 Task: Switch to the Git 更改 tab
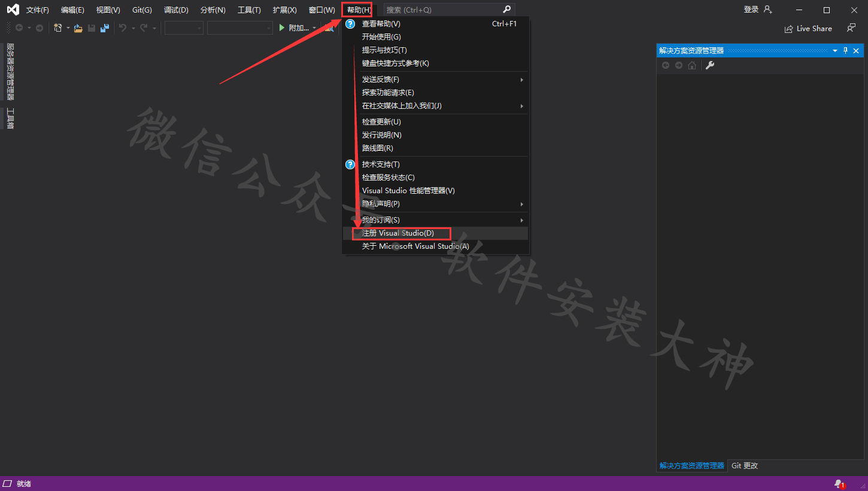tap(744, 465)
